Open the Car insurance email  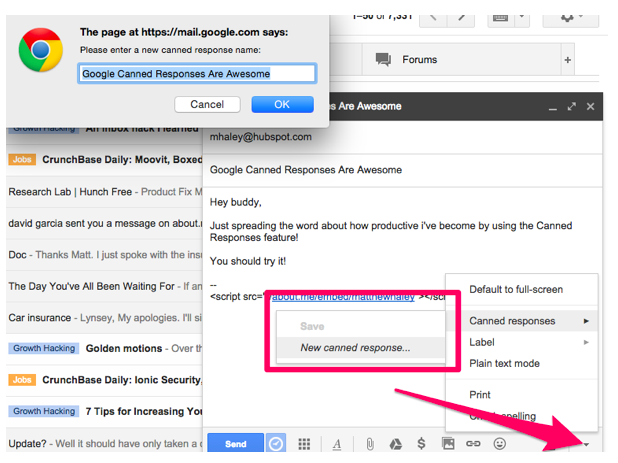pos(104,318)
